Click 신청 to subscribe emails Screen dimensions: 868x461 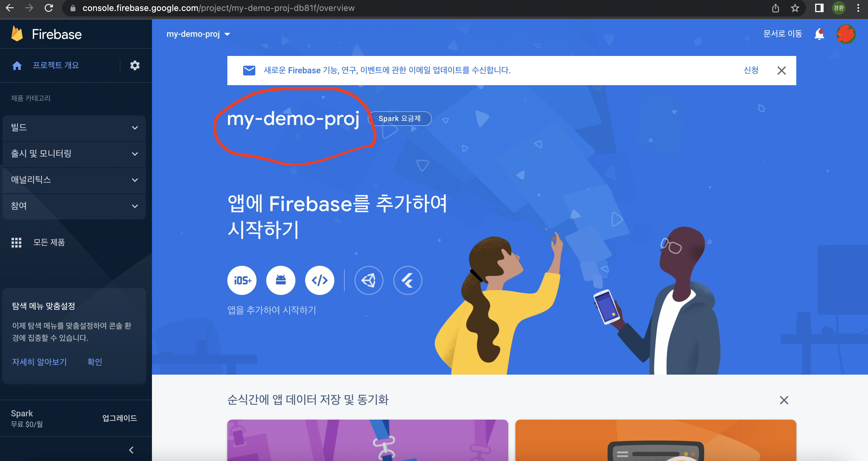751,70
